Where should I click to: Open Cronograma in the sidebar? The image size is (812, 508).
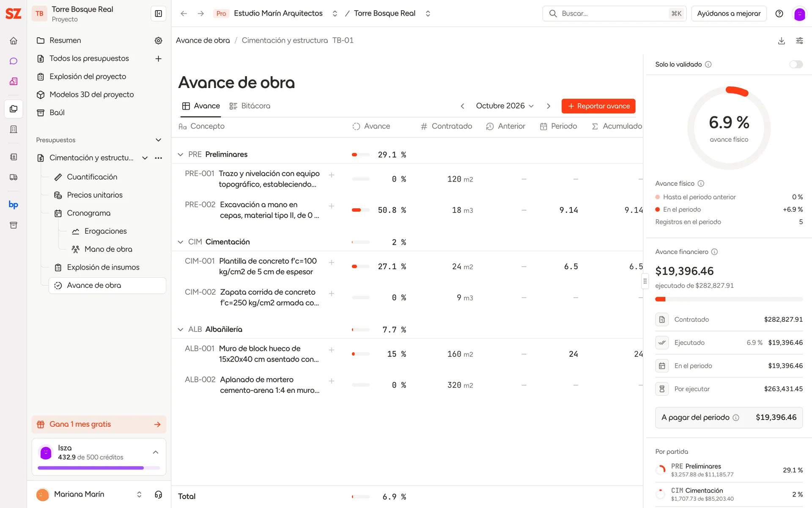[x=88, y=213]
